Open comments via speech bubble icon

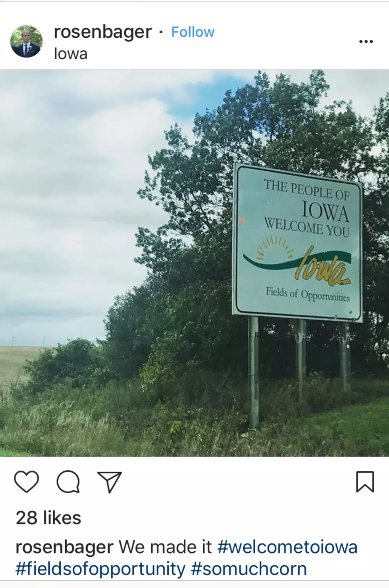click(68, 482)
